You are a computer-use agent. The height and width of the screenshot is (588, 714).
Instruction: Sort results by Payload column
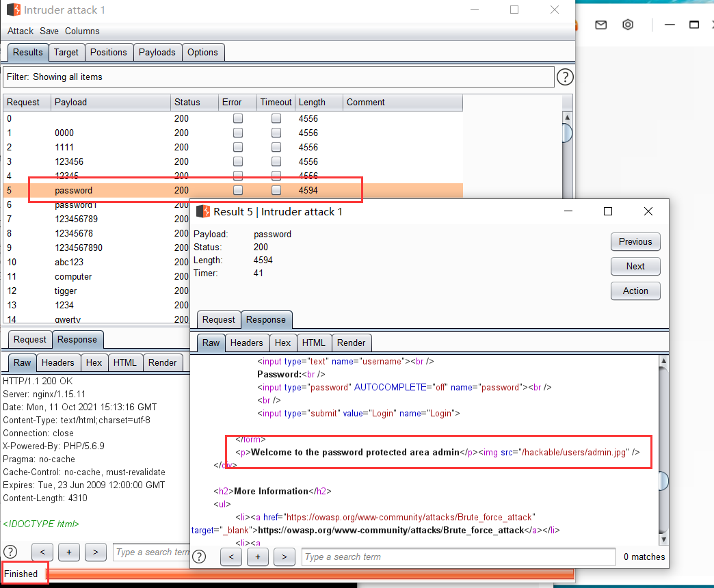click(111, 103)
